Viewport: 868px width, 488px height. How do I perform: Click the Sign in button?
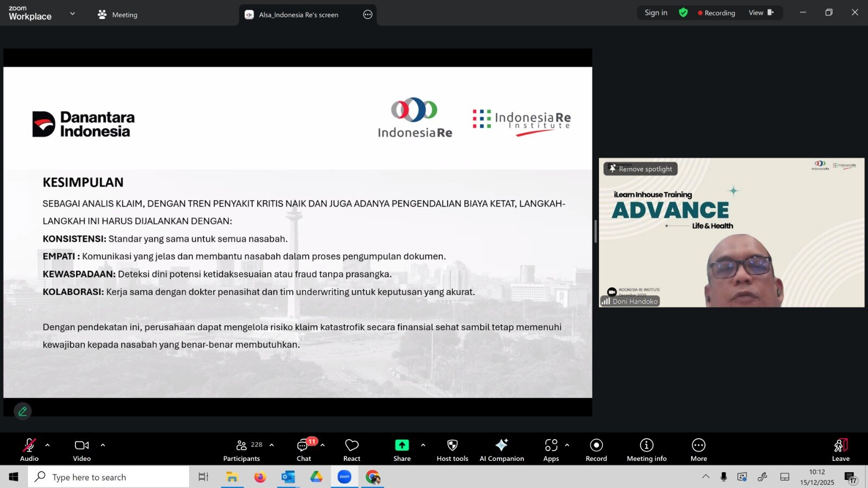655,12
